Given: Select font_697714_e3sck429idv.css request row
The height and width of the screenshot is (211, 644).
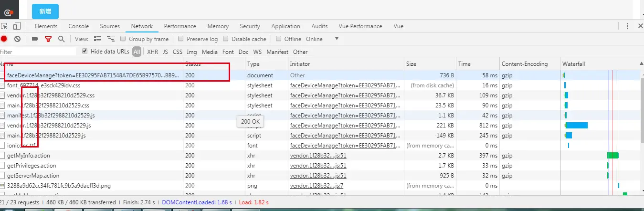Looking at the screenshot, I should click(320, 85).
